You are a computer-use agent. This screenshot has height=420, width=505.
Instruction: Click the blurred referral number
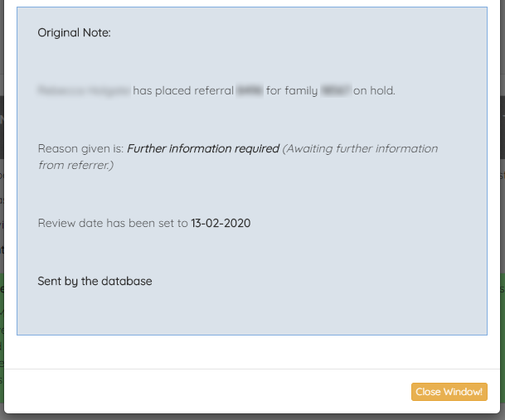point(250,90)
